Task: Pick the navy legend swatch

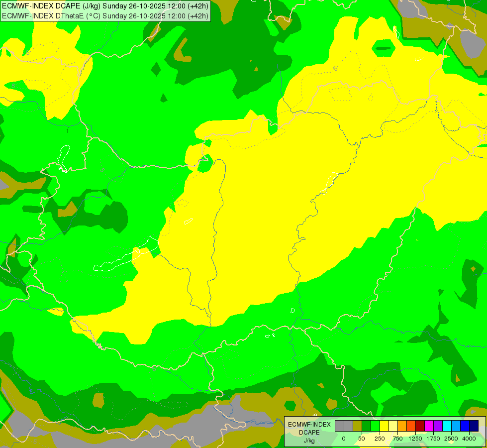Action: point(474,426)
